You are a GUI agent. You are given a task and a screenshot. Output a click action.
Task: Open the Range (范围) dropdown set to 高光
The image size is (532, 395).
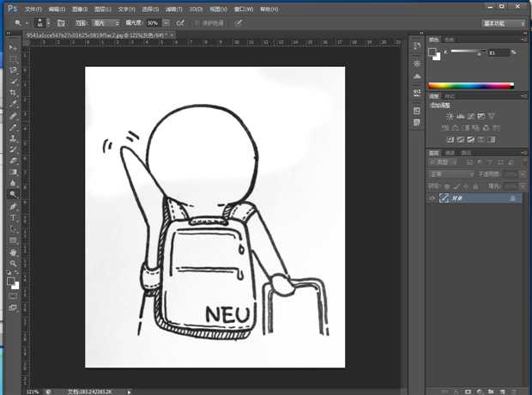pyautogui.click(x=102, y=22)
